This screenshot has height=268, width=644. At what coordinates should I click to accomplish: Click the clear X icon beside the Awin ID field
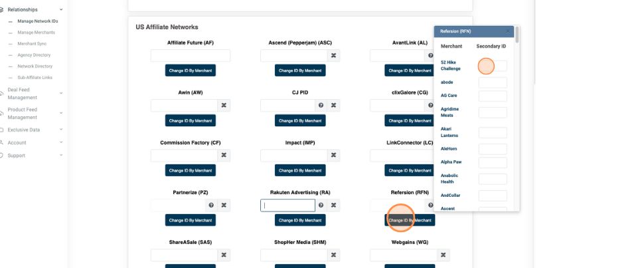click(224, 105)
